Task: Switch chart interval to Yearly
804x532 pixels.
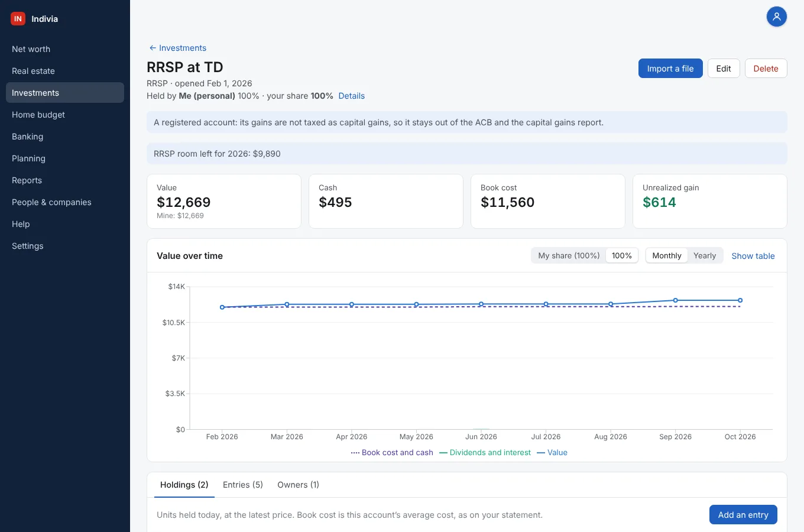Action: coord(705,256)
